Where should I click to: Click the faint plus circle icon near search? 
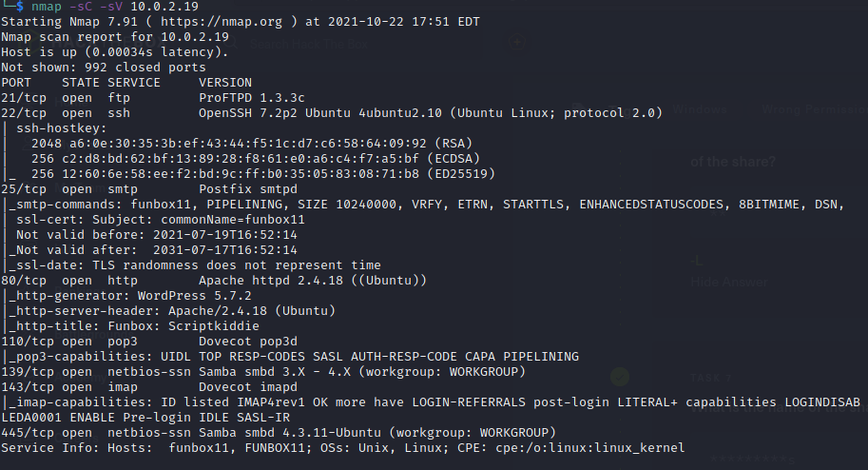coord(517,42)
